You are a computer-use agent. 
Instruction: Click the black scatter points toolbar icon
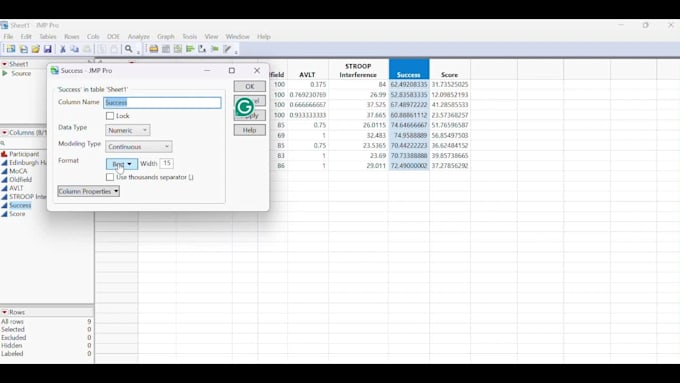(x=202, y=49)
